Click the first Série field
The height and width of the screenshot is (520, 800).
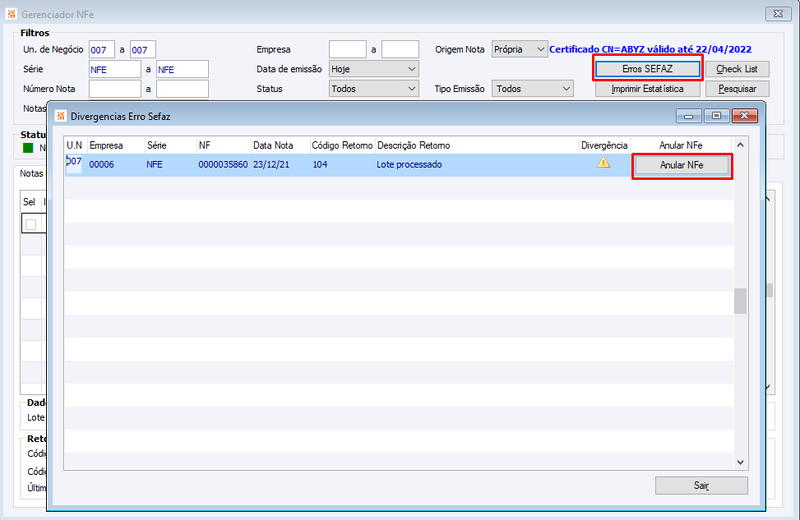[x=115, y=69]
